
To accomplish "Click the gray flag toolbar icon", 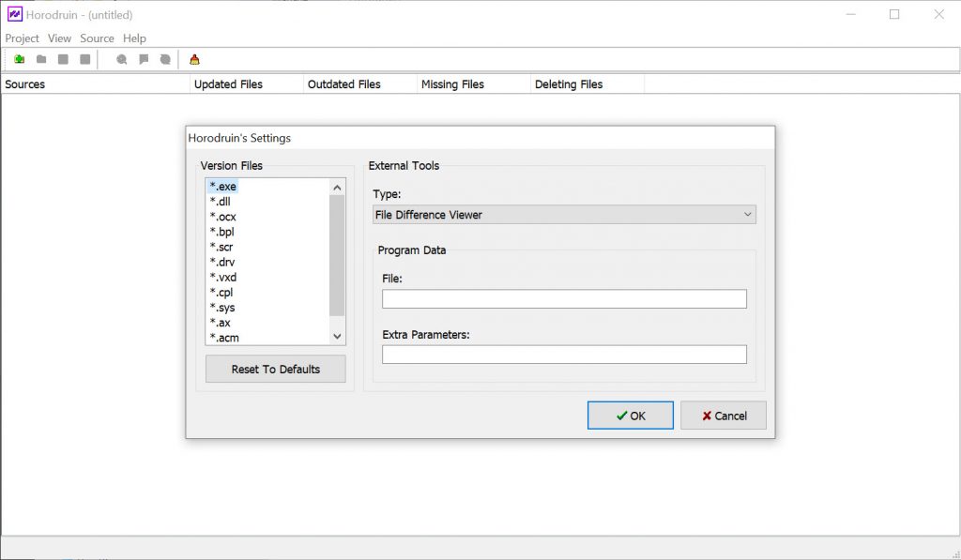I will 144,59.
